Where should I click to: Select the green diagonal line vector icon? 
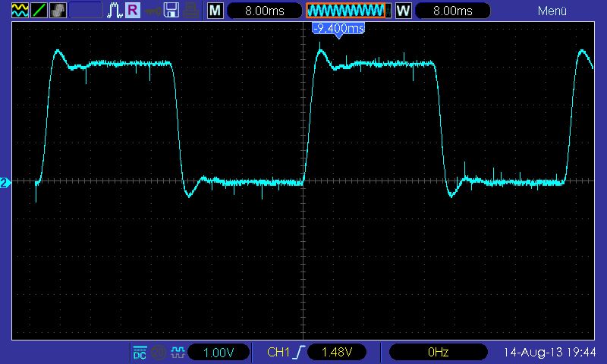click(x=39, y=11)
